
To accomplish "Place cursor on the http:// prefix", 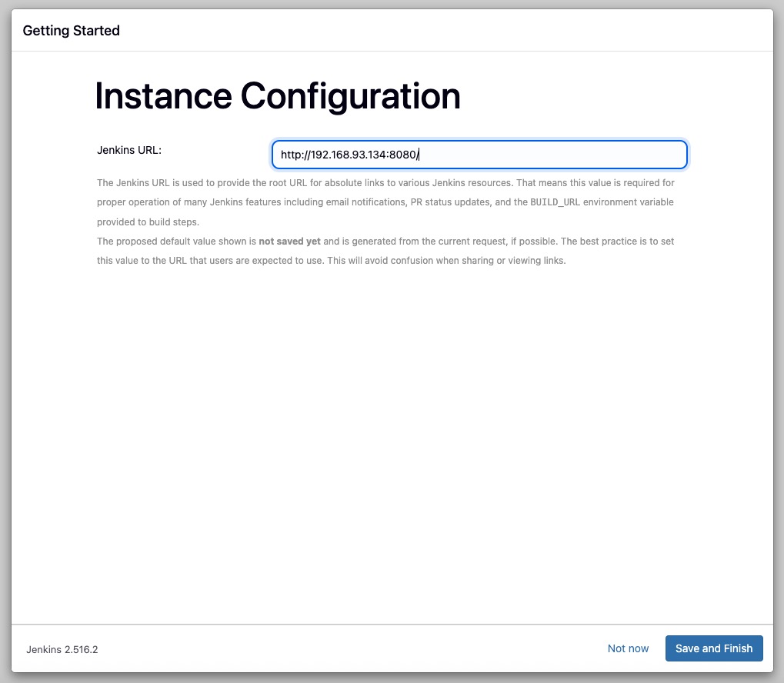I will 294,155.
